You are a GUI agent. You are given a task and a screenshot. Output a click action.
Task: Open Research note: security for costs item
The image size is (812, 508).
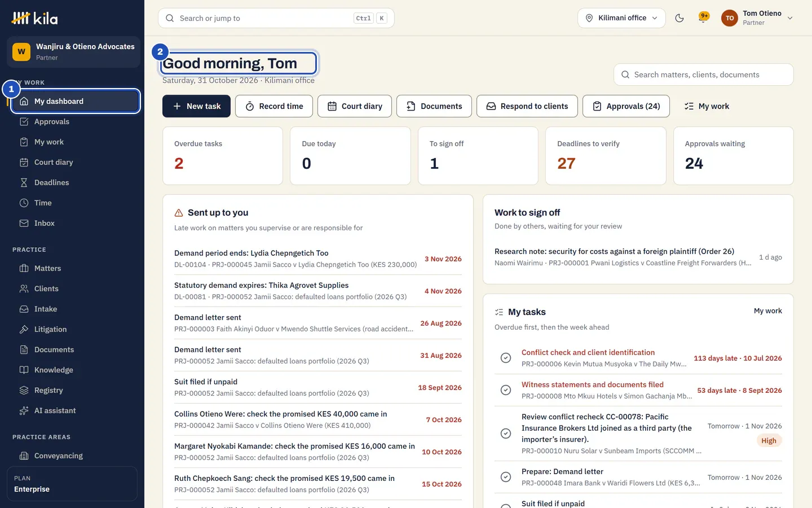[638, 257]
